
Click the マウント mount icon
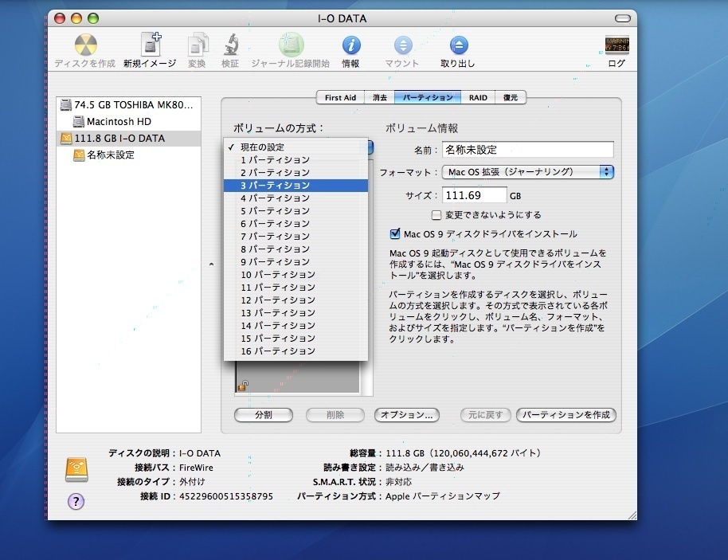coord(402,45)
